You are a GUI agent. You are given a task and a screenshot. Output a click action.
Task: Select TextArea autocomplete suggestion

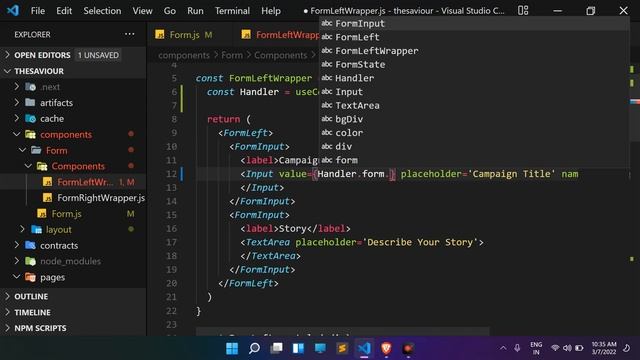473,105
